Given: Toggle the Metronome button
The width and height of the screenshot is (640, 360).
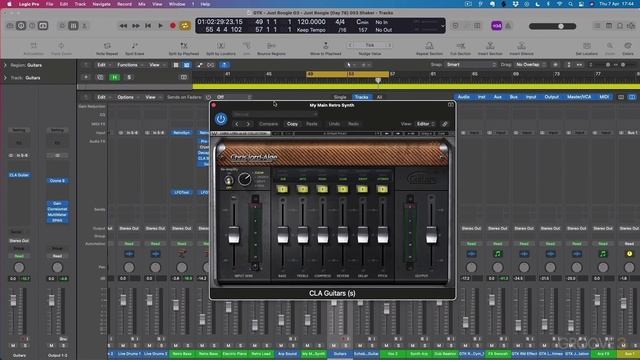Looking at the screenshot, I should [x=508, y=26].
